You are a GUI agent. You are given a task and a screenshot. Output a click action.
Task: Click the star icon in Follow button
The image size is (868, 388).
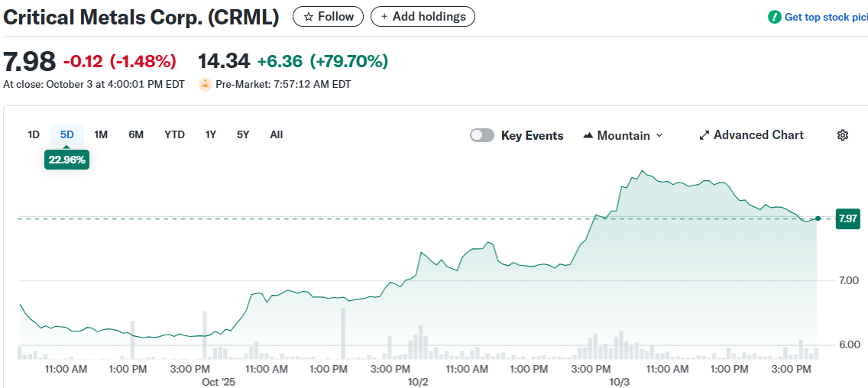[308, 17]
